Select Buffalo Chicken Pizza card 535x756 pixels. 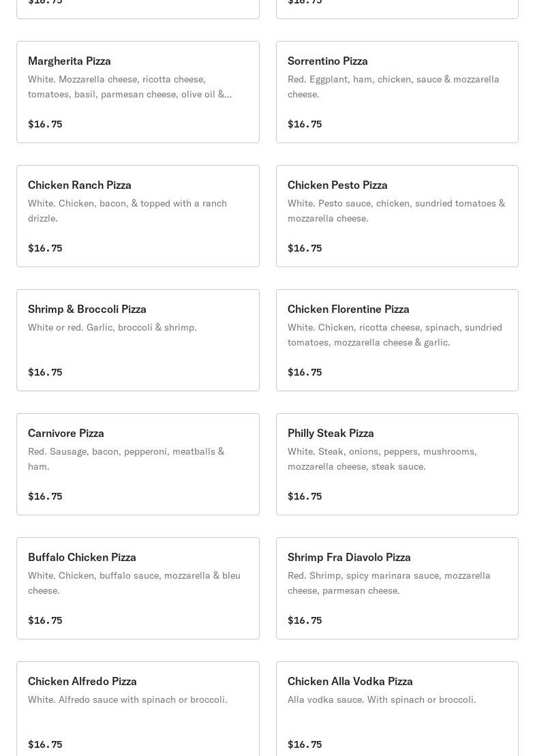(138, 588)
